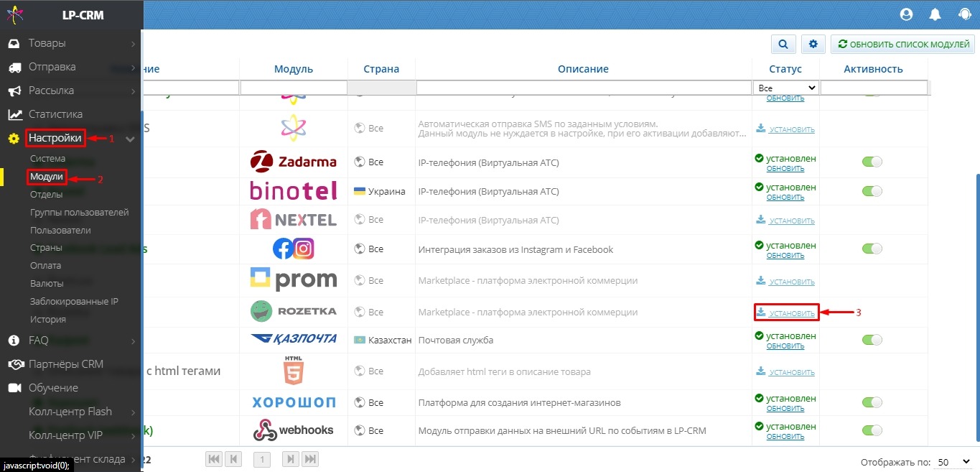980x472 pixels.
Task: Click the ROZETKA module logo
Action: 293,312
